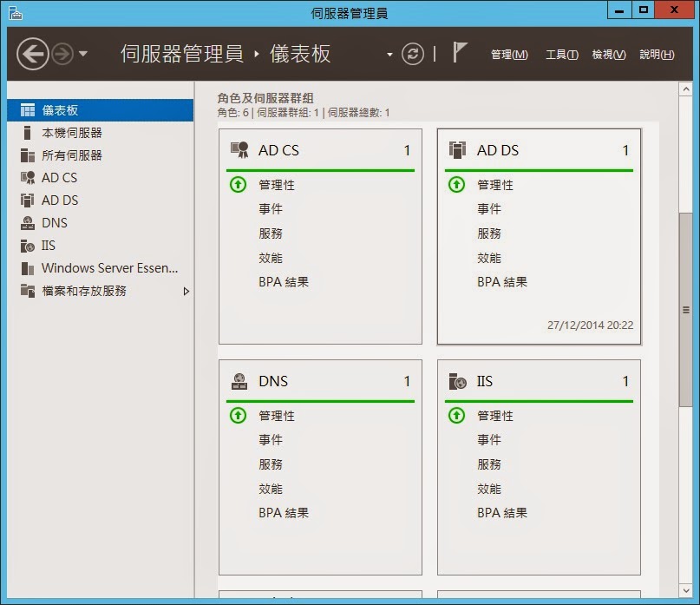
Task: Open the 檢視(V) menu
Action: tap(609, 55)
